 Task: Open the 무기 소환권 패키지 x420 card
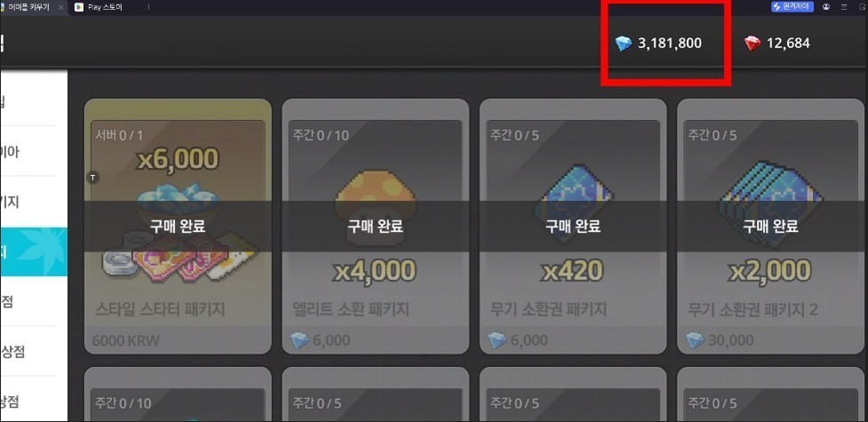click(x=573, y=226)
